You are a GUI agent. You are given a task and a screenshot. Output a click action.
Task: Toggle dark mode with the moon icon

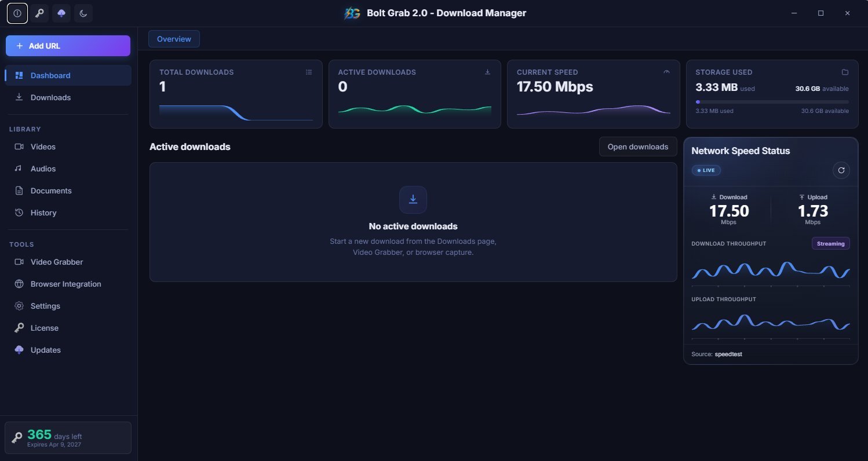tap(83, 13)
